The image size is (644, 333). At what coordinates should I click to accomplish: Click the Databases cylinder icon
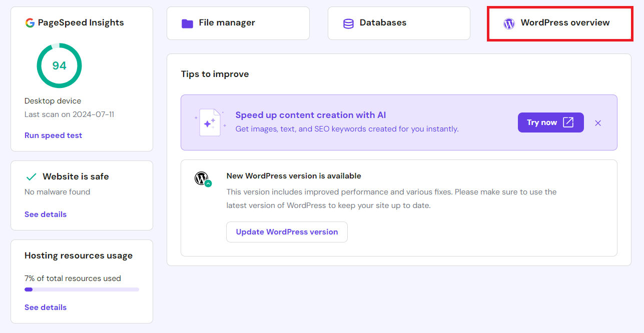pyautogui.click(x=348, y=22)
